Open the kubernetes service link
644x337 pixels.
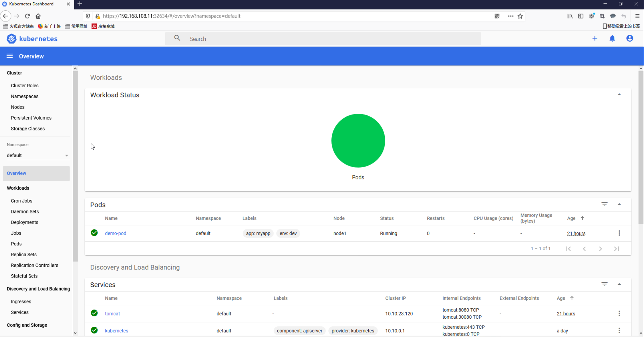pos(116,331)
